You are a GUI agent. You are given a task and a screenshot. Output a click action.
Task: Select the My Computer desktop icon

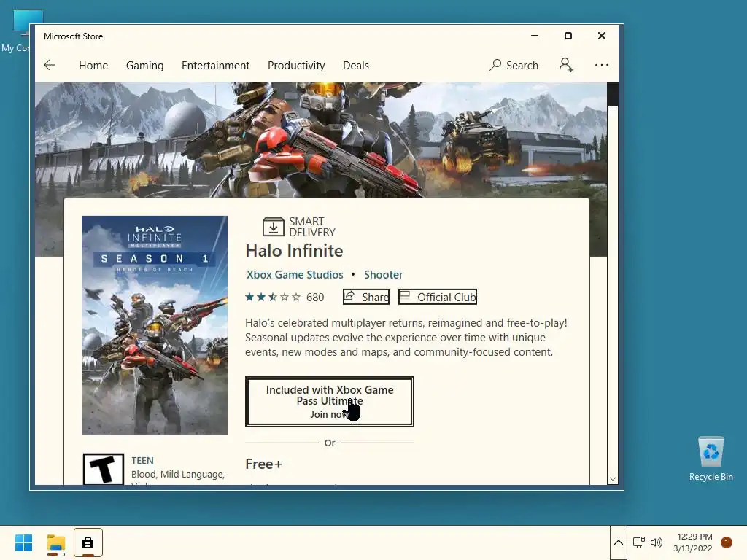coord(17,31)
